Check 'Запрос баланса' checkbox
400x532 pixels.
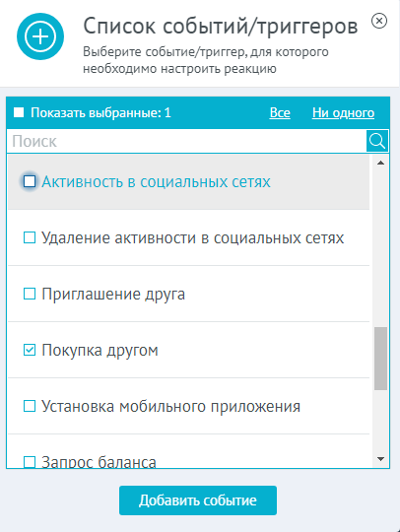(x=30, y=462)
